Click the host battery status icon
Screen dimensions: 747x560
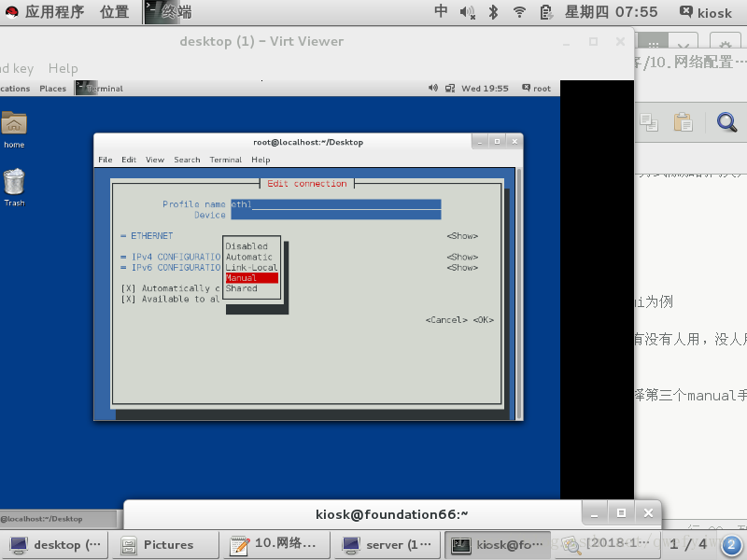coord(546,12)
